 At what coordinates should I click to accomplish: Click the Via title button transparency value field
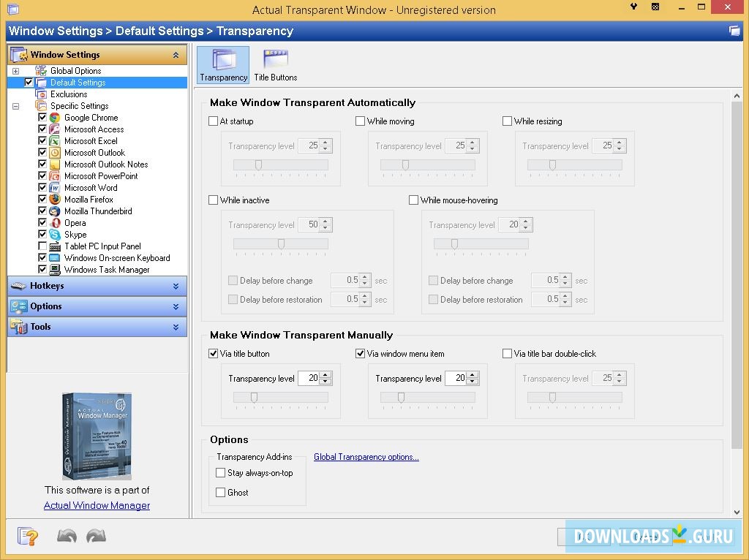(x=309, y=378)
